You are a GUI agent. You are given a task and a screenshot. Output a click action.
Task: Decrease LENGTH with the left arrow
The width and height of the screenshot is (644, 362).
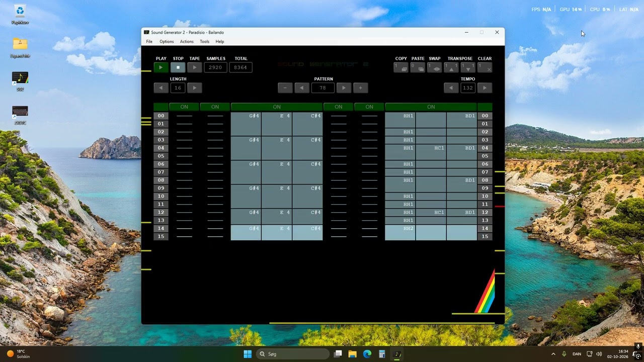(x=161, y=88)
